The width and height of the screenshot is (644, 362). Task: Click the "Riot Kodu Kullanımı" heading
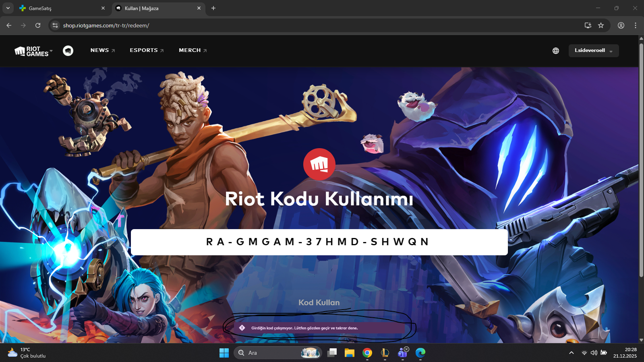(319, 199)
